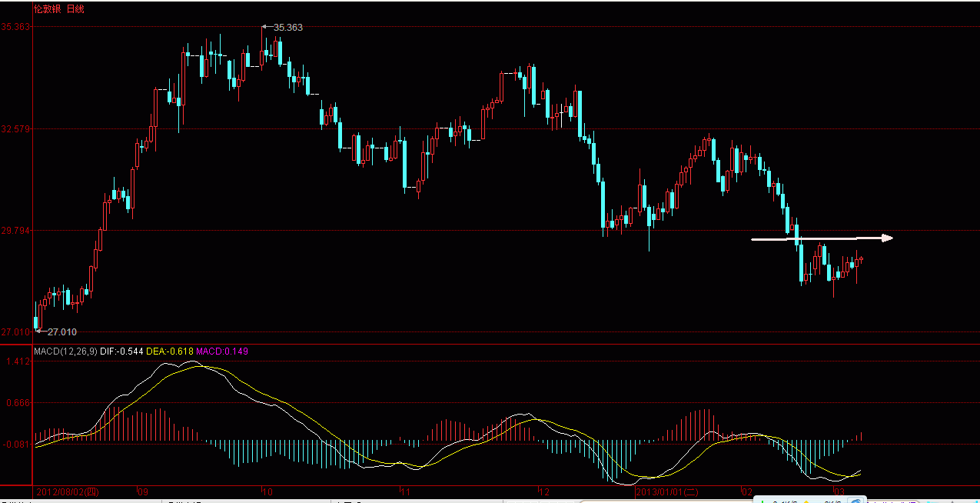Click the 03 month marker on the time axis

coord(839,491)
